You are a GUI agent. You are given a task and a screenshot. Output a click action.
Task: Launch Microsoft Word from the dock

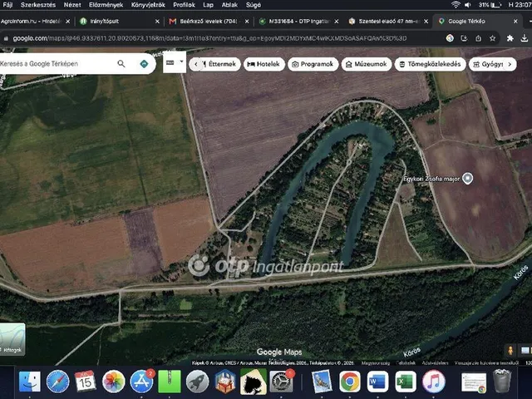[x=377, y=382]
